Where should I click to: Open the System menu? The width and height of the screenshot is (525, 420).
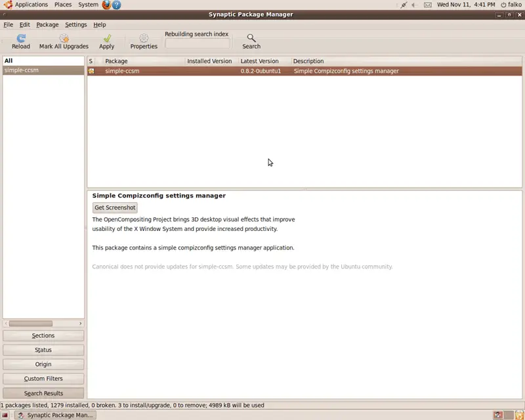click(88, 5)
